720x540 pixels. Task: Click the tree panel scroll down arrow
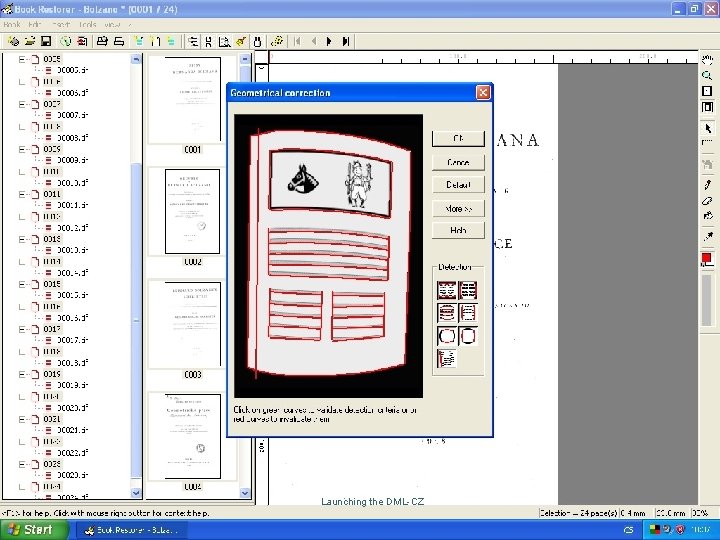(x=136, y=493)
